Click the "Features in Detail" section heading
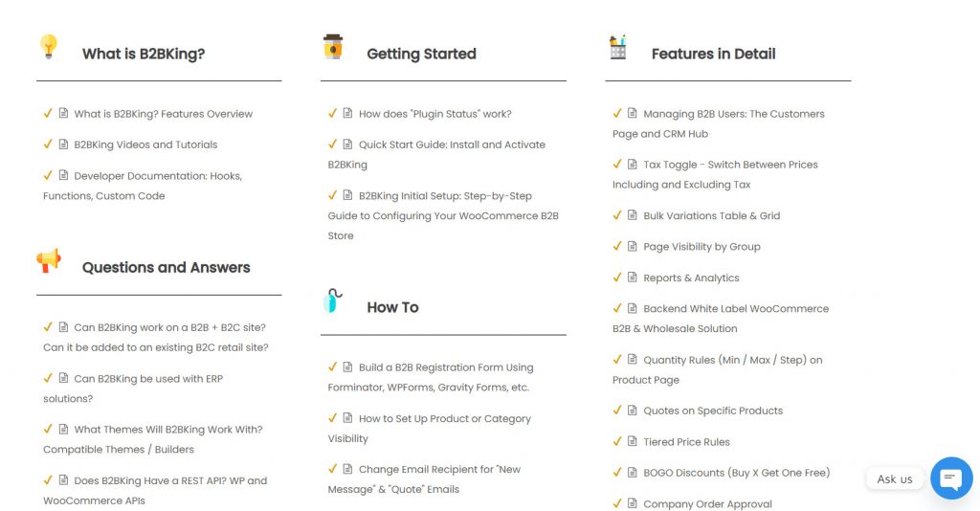The width and height of the screenshot is (980, 511). pyautogui.click(x=713, y=54)
